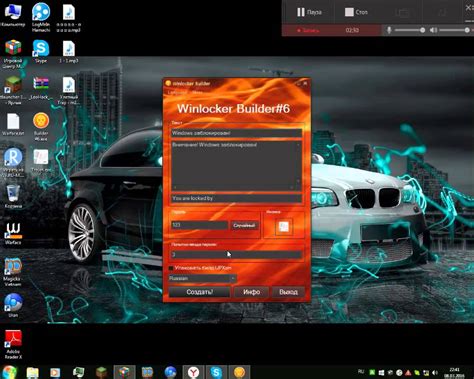Viewport: 474px width, 379px height.
Task: Select the WinRAR archive desktop icon
Action: pos(41,88)
